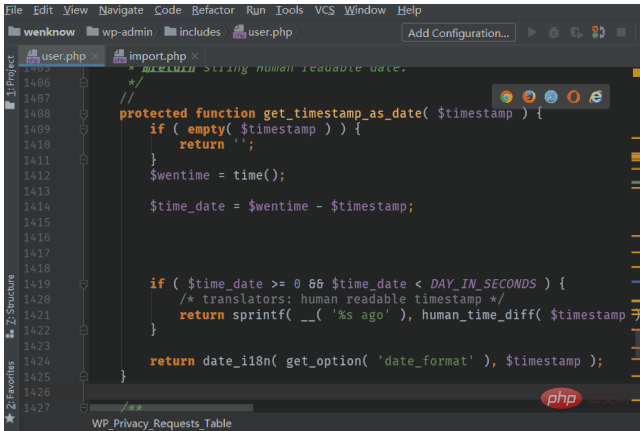Open the Edit menu
The width and height of the screenshot is (640, 431).
pyautogui.click(x=43, y=10)
